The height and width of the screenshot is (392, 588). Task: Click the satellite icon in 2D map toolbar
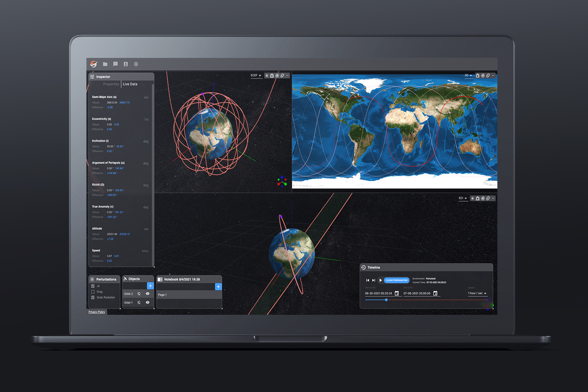[488, 75]
